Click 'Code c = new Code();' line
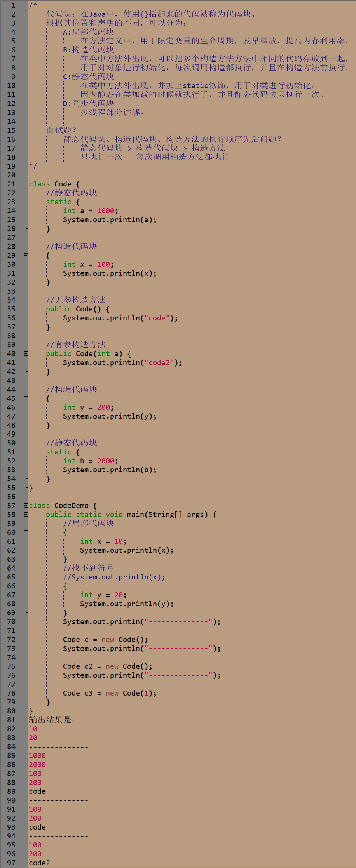The height and width of the screenshot is (868, 356). pyautogui.click(x=105, y=640)
